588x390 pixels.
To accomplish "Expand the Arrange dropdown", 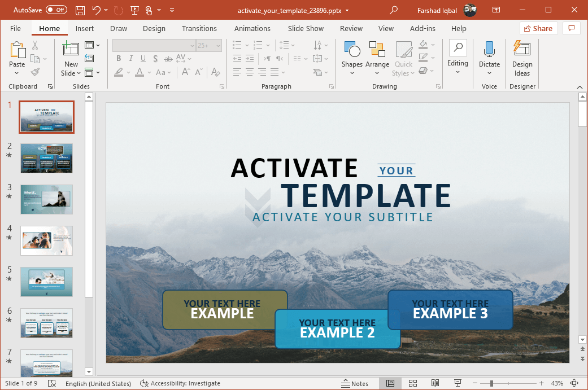I will tap(377, 73).
